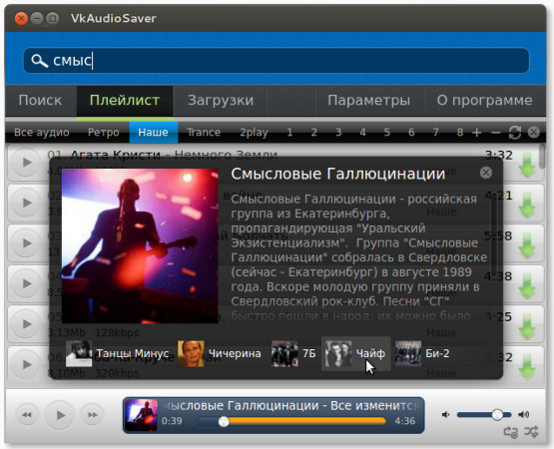Click the now-playing title Все изменится

point(374,406)
